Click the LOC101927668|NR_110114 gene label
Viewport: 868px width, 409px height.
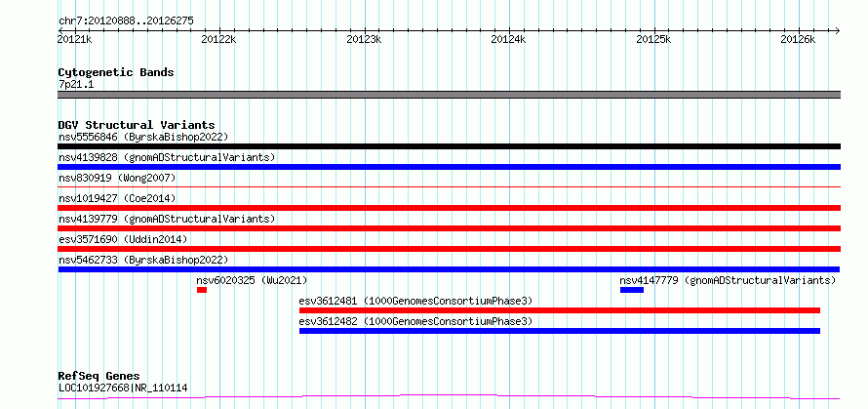(x=123, y=388)
